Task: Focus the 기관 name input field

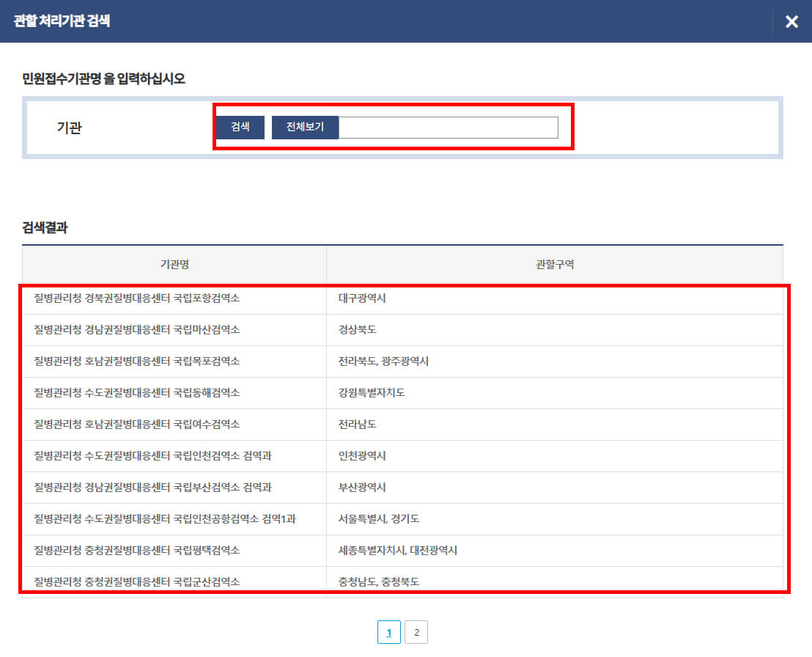Action: 449,128
